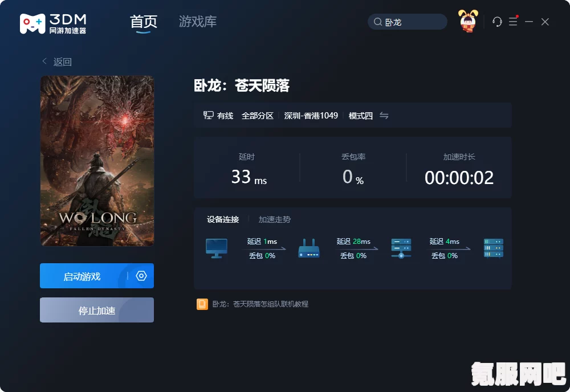The height and width of the screenshot is (392, 570).
Task: Open the user avatar profile
Action: pos(468,21)
